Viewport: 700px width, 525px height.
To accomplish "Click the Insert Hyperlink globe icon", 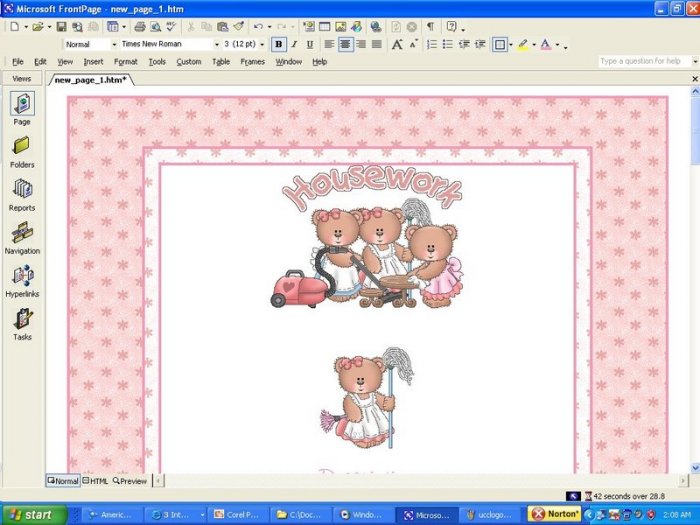I will [x=376, y=27].
